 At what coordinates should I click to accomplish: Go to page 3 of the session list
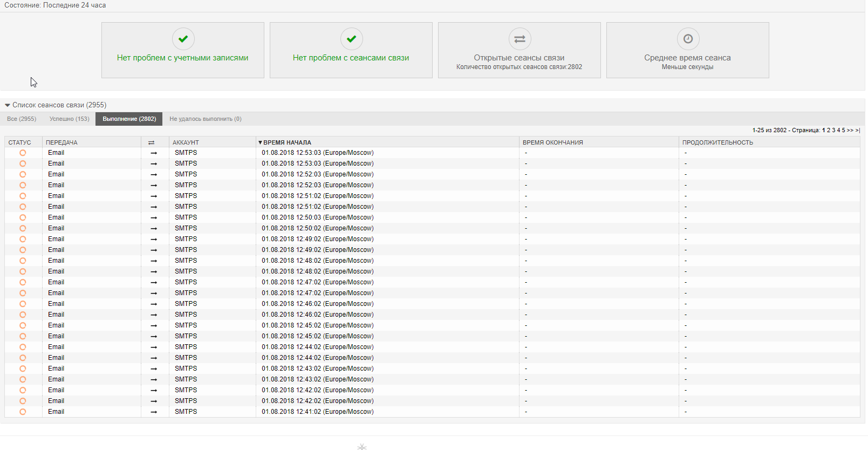(833, 130)
